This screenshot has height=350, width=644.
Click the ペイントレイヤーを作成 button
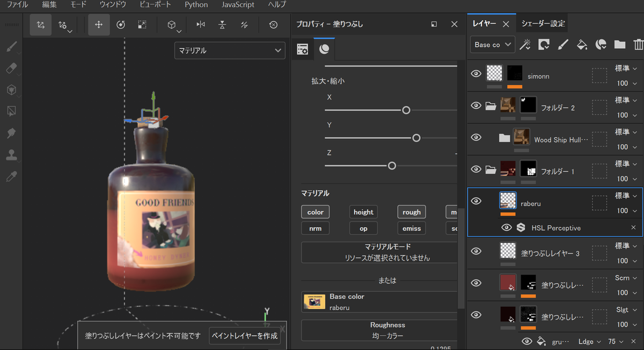tap(245, 336)
